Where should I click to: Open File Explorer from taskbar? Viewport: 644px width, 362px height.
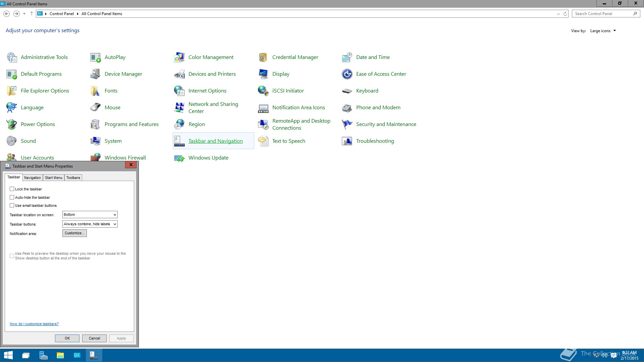60,355
